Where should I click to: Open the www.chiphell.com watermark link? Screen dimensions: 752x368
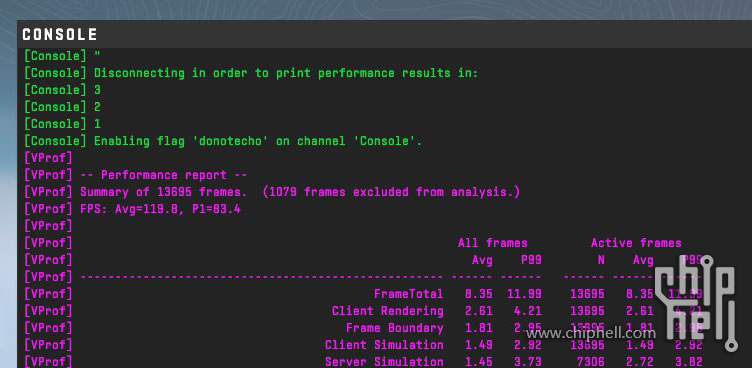(590, 333)
